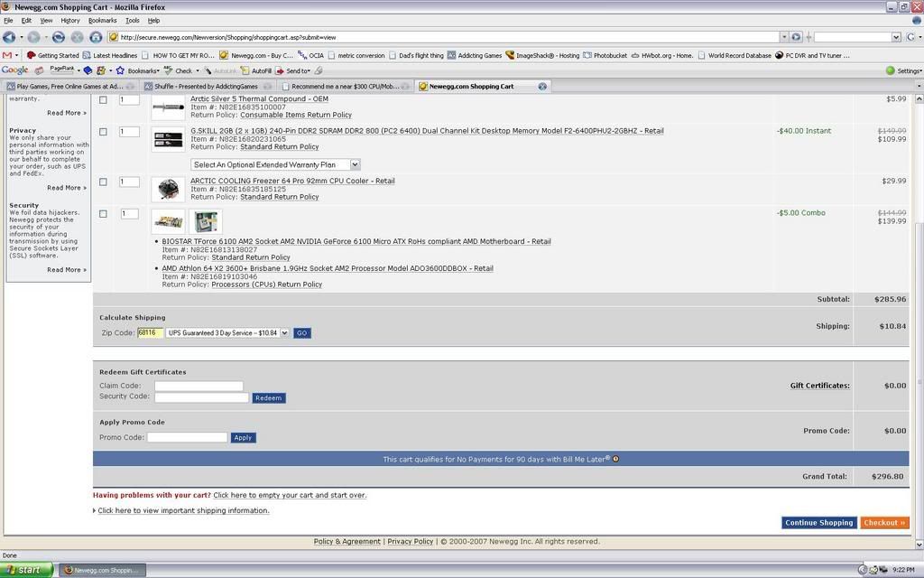Click the Arctic Silver 5 product thumbnail
This screenshot has width=924, height=578.
pos(168,108)
